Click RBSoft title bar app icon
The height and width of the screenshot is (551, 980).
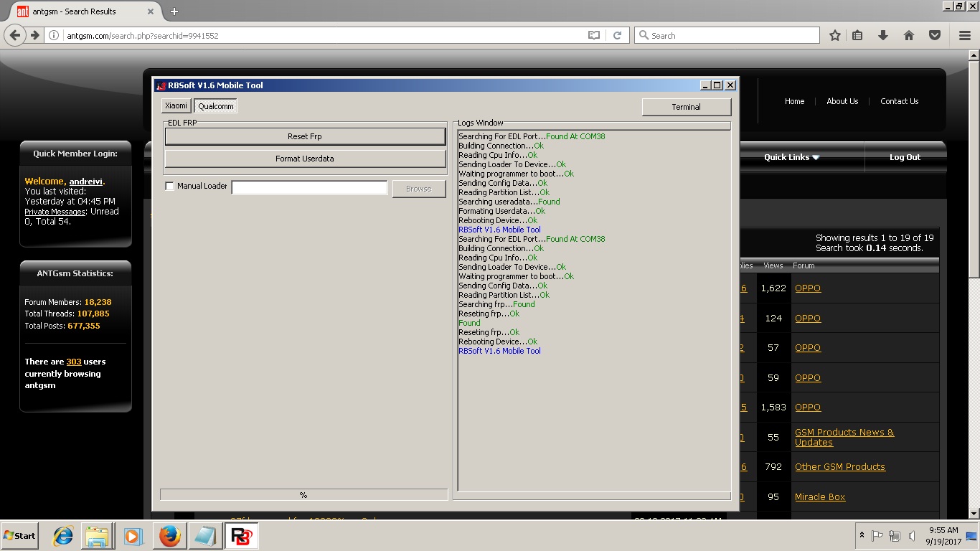pos(161,85)
